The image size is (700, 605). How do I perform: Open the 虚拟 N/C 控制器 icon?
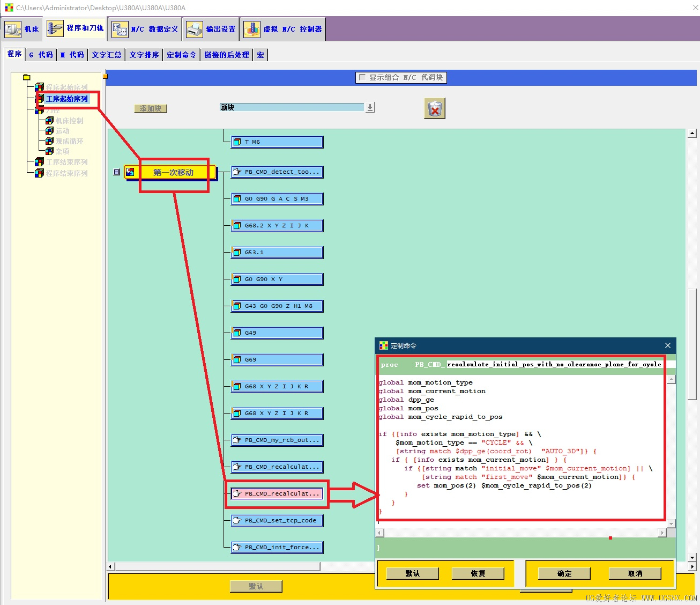251,29
